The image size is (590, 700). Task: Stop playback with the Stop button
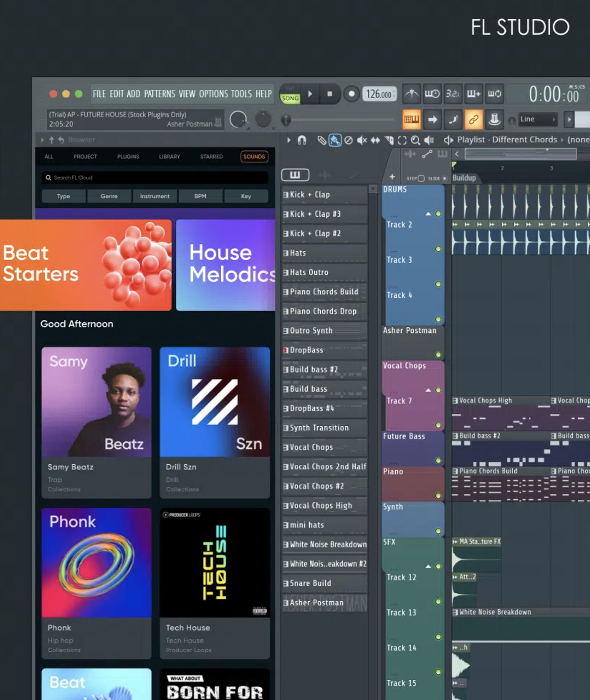[330, 94]
